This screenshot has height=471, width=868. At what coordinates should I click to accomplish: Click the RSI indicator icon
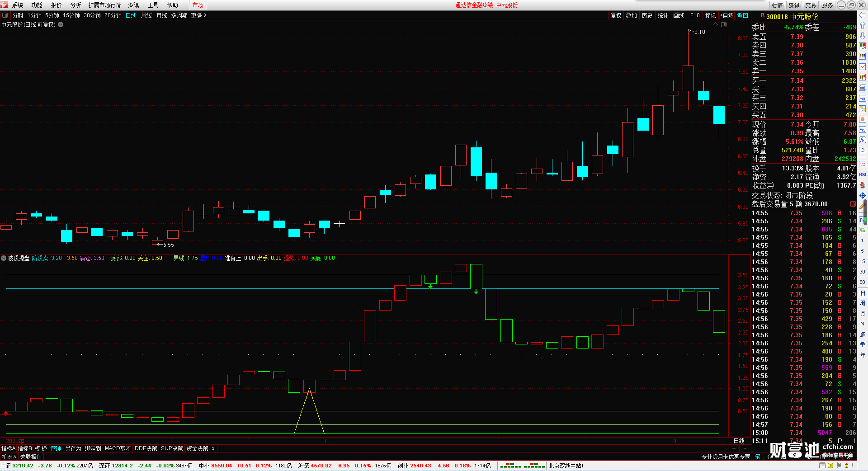863,174
